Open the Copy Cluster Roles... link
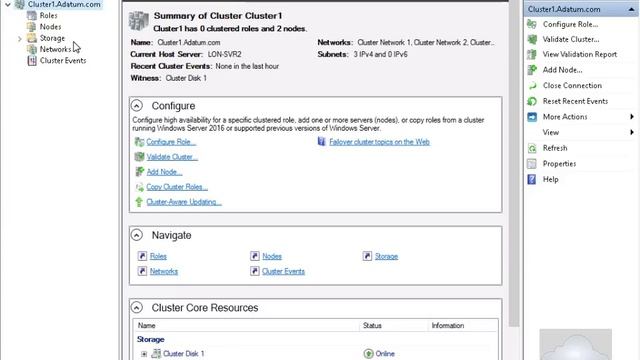Viewport: 640px width, 360px height. point(177,187)
